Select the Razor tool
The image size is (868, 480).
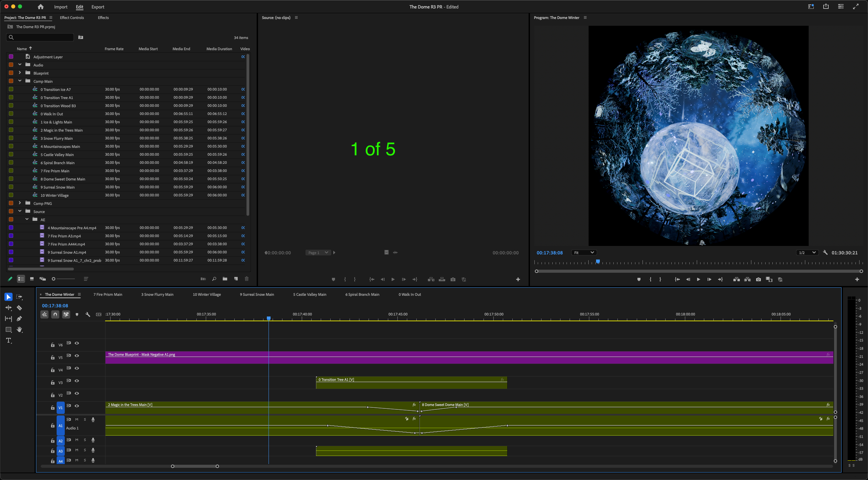tap(19, 308)
